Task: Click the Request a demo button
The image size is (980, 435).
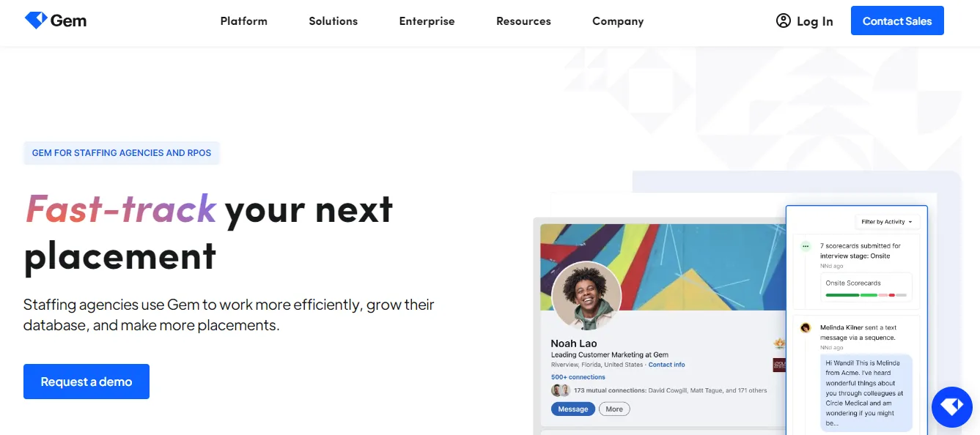Action: click(86, 382)
